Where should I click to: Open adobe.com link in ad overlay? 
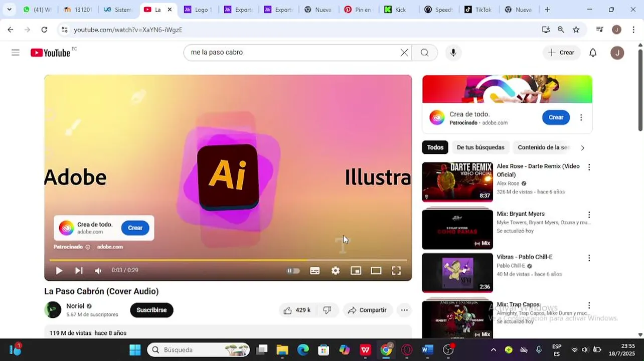coord(109,247)
